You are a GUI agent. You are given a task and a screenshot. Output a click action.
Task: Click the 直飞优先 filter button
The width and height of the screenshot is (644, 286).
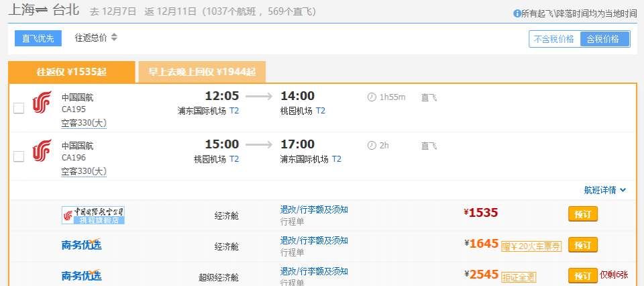click(38, 38)
